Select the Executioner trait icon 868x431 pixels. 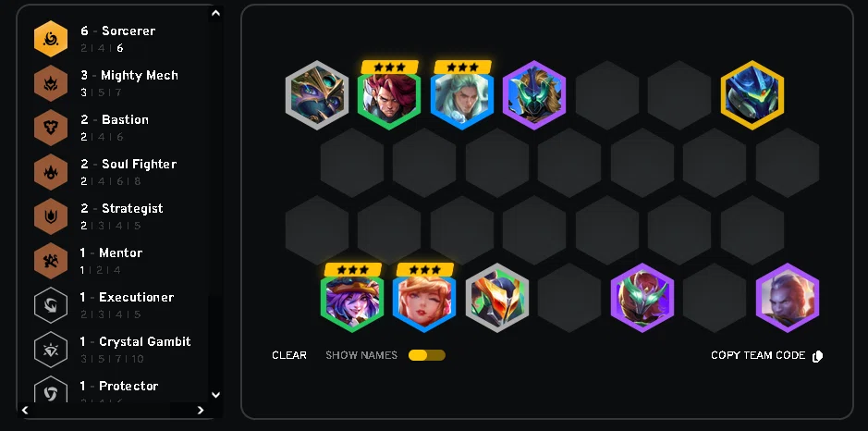pyautogui.click(x=51, y=304)
